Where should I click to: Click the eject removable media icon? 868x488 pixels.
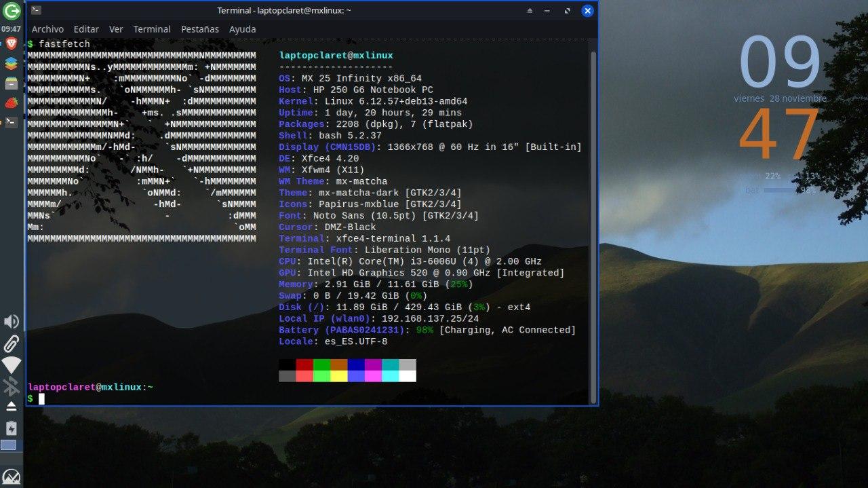pos(12,407)
